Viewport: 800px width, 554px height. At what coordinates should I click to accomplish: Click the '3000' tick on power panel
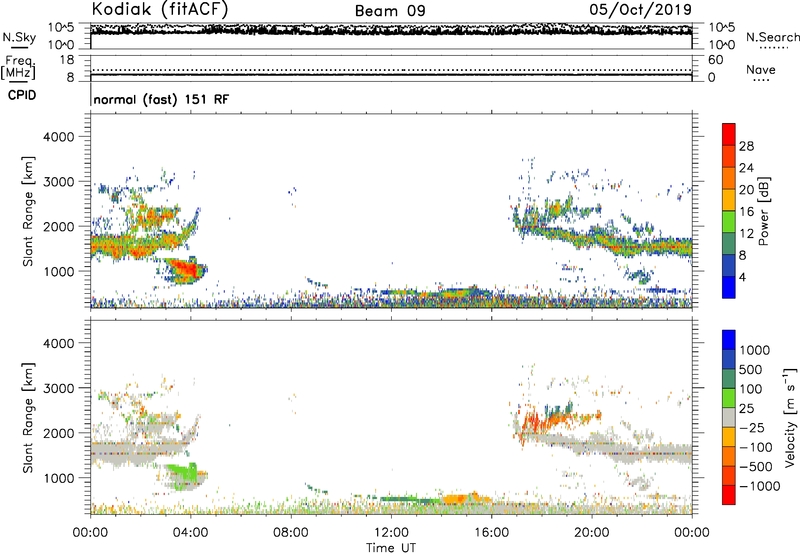[x=58, y=182]
